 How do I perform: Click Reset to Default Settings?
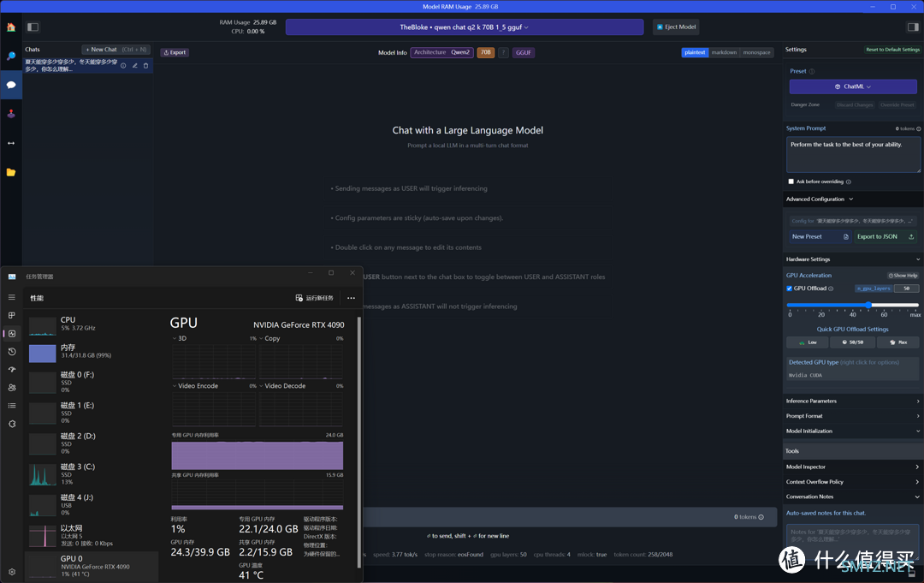pos(892,50)
